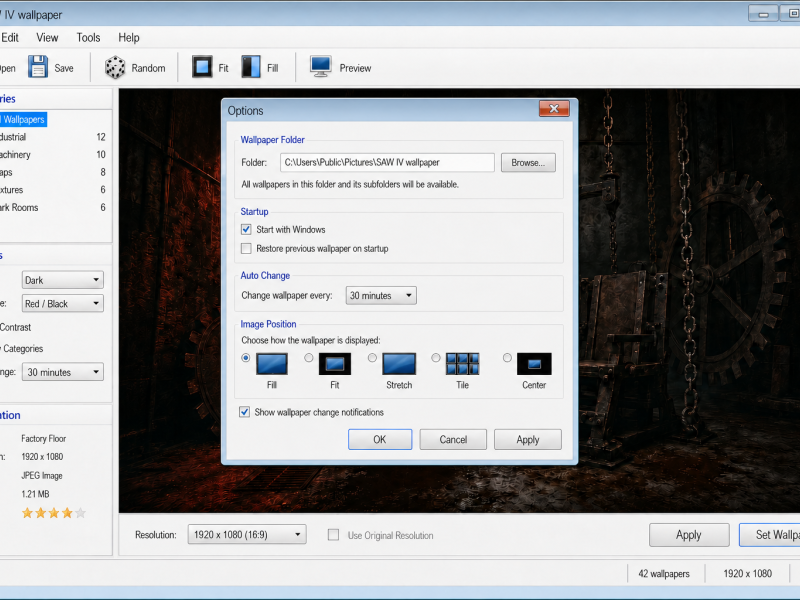Click Browse... button for wallpaper folder
The image size is (800, 600).
[528, 162]
